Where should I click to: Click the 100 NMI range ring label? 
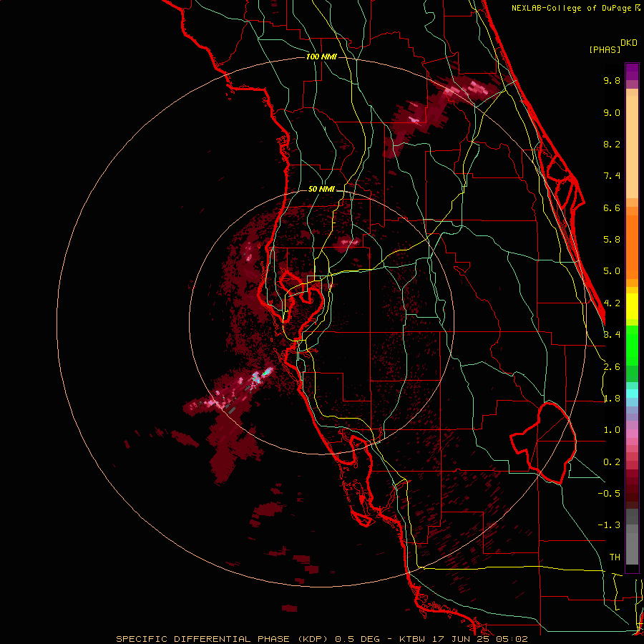[321, 57]
